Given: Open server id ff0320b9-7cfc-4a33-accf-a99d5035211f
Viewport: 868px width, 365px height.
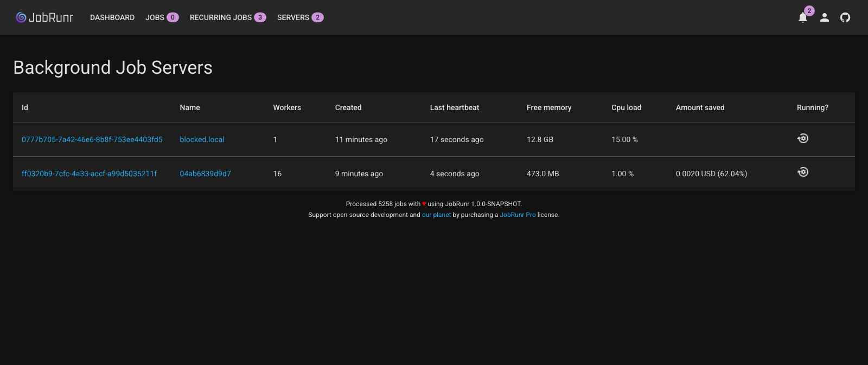Looking at the screenshot, I should point(90,174).
